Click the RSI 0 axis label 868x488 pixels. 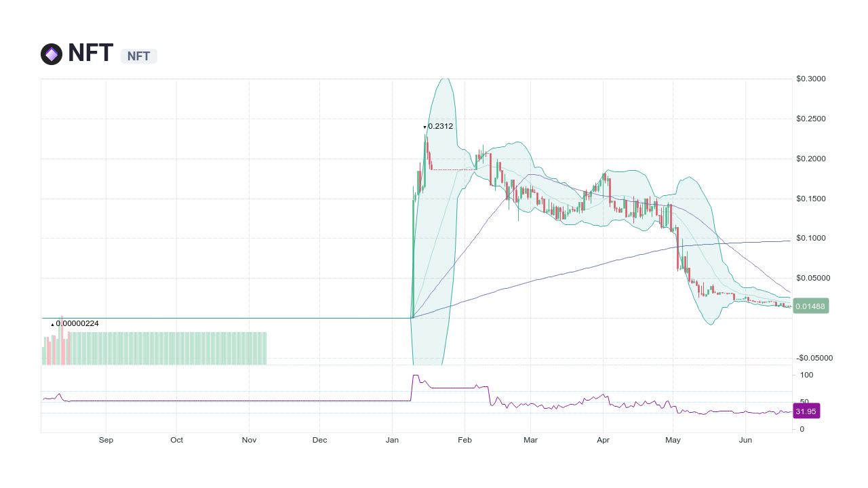tap(802, 429)
